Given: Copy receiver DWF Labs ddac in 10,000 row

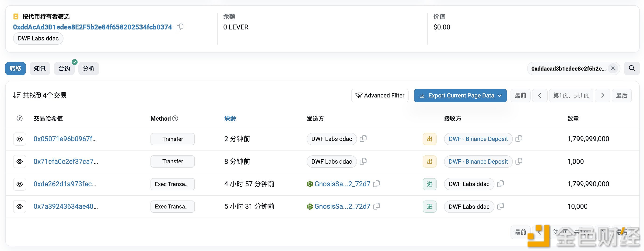Looking at the screenshot, I should coord(500,206).
